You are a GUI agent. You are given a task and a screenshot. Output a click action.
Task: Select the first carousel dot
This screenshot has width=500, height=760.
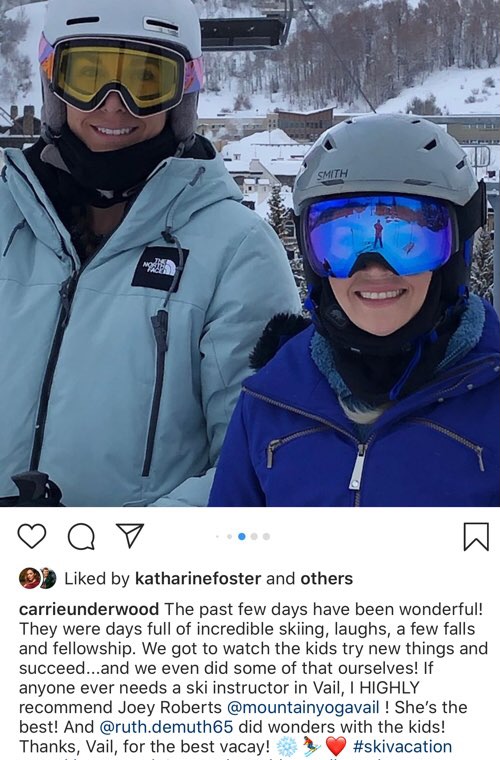tap(218, 537)
